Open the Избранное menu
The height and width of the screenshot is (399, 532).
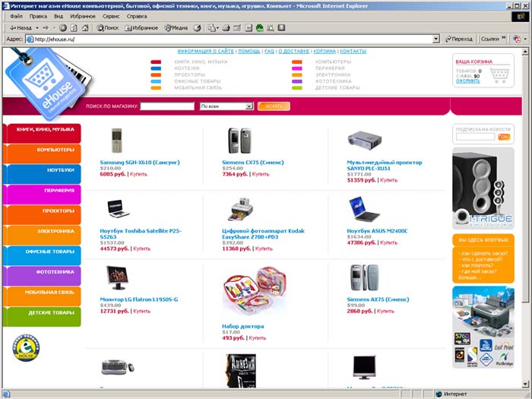click(83, 16)
